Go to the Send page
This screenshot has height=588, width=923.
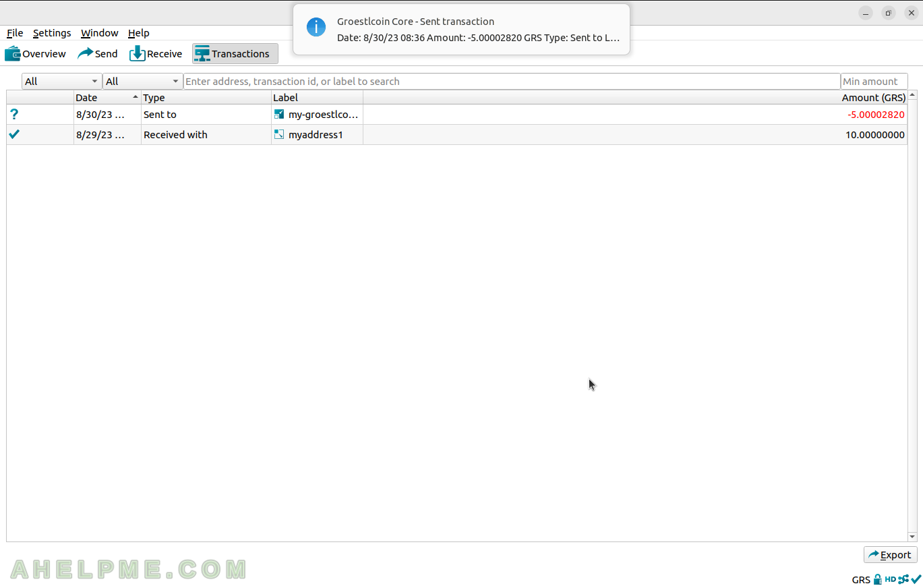pyautogui.click(x=98, y=54)
